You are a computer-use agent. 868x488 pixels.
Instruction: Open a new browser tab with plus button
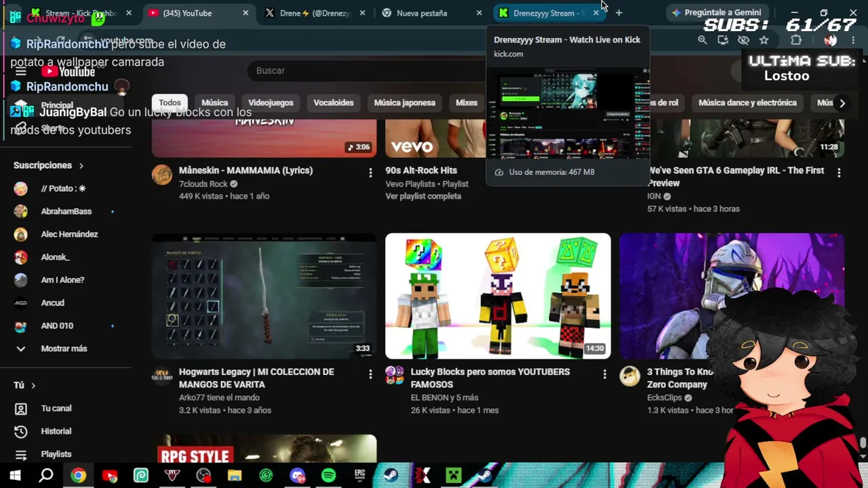[618, 13]
